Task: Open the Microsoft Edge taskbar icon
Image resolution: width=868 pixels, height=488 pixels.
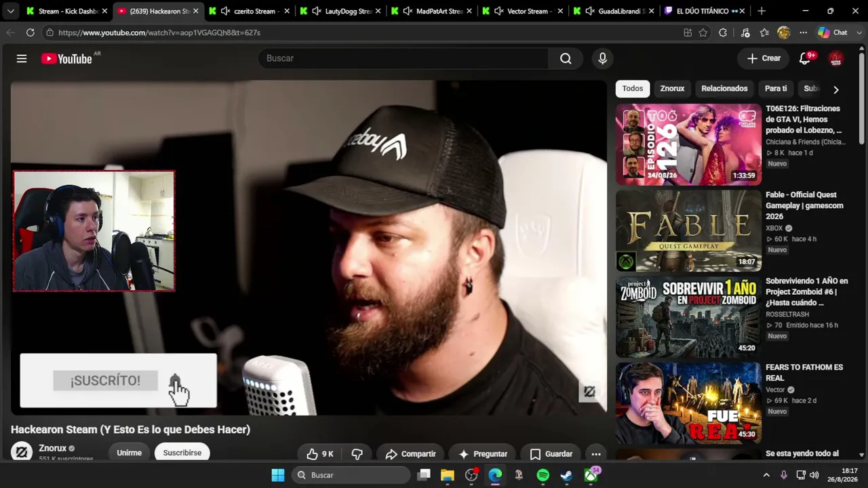Action: point(495,475)
